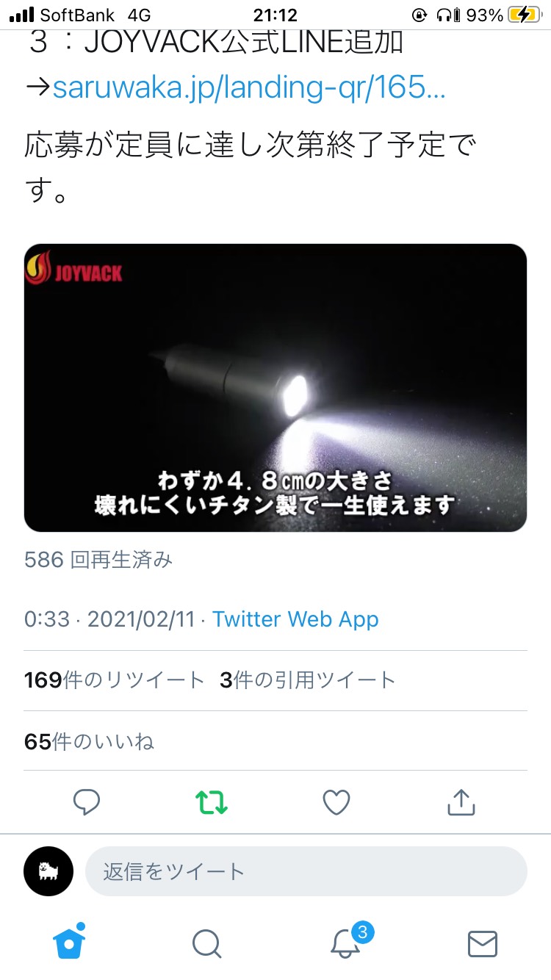The width and height of the screenshot is (551, 980).
Task: Tap the JOYVACK logo in the video
Action: point(74,269)
